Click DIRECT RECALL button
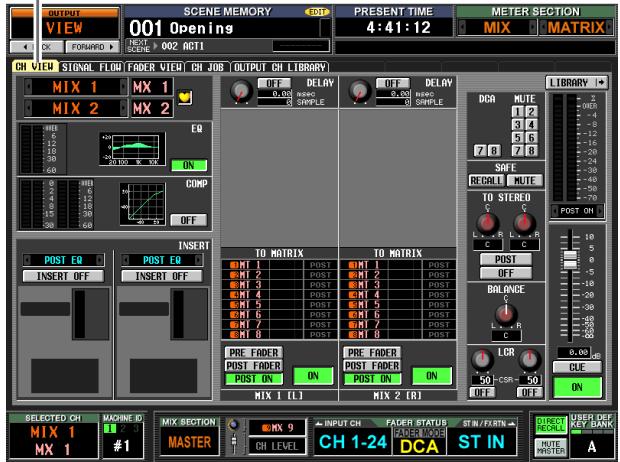The width and height of the screenshot is (620, 462). click(x=550, y=425)
